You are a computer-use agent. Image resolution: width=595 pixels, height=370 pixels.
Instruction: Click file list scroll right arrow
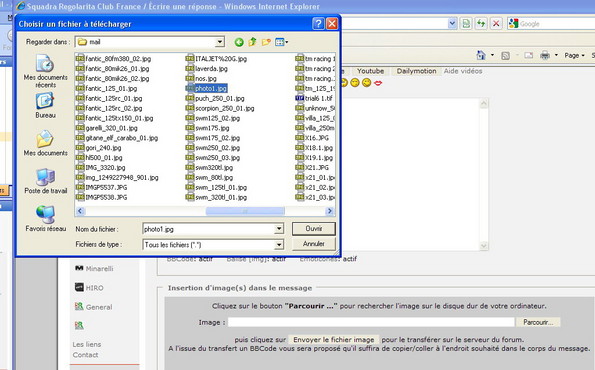point(329,211)
